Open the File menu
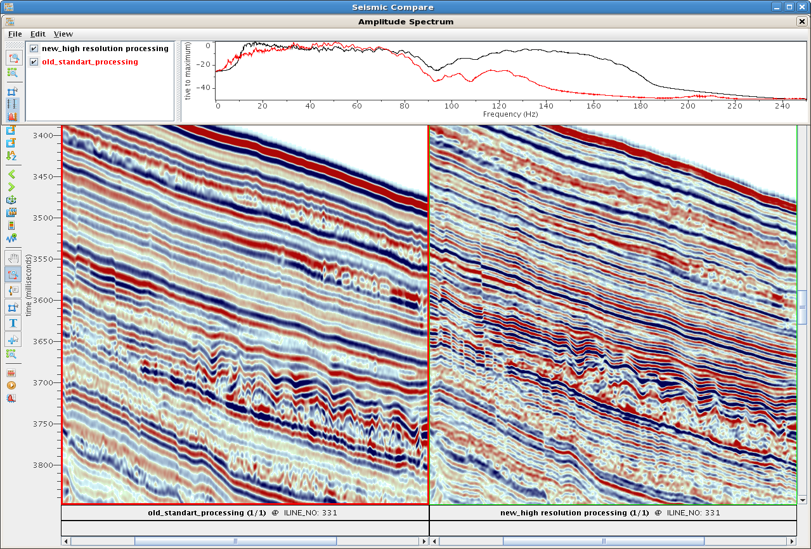Image resolution: width=811 pixels, height=549 pixels. pos(14,34)
